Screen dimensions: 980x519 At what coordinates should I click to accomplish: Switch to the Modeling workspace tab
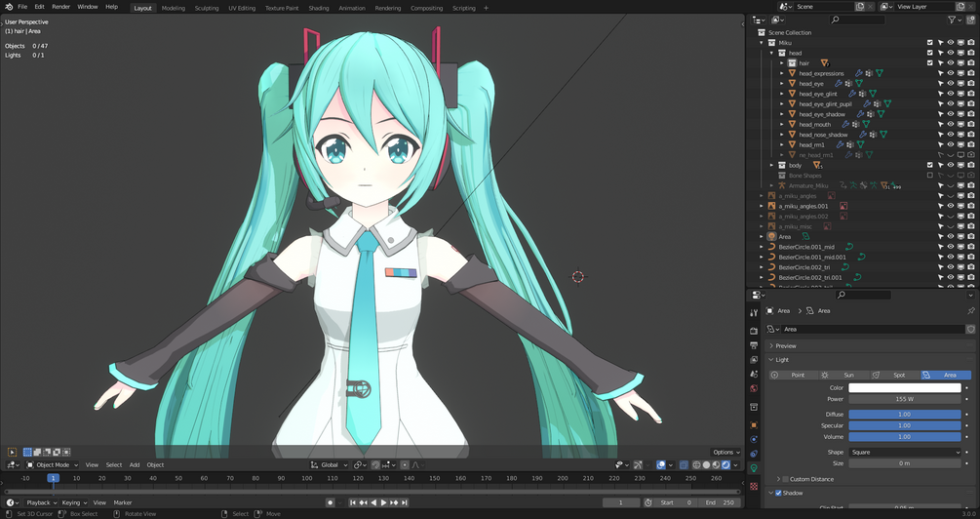[174, 8]
